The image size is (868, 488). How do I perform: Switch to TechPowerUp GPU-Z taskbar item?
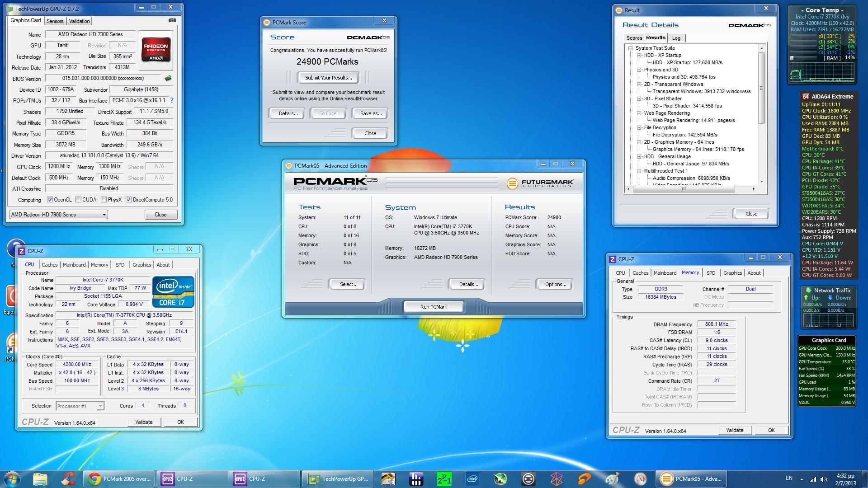click(338, 479)
